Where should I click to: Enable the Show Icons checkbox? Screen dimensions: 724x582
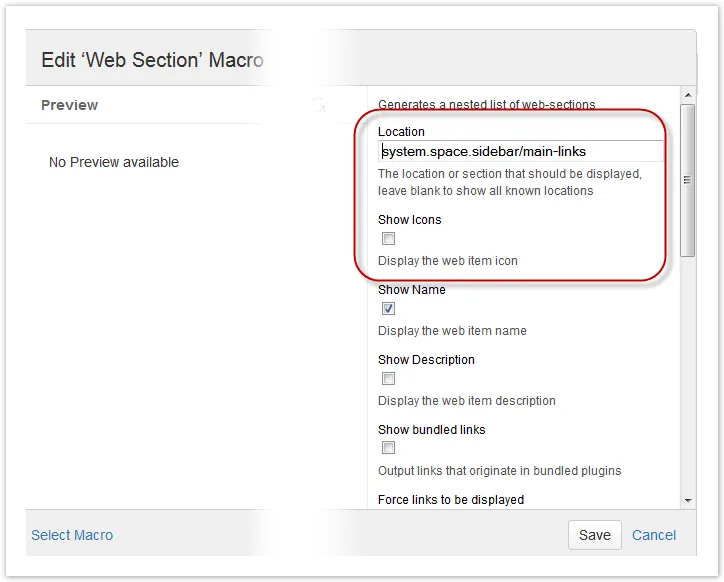coord(388,239)
